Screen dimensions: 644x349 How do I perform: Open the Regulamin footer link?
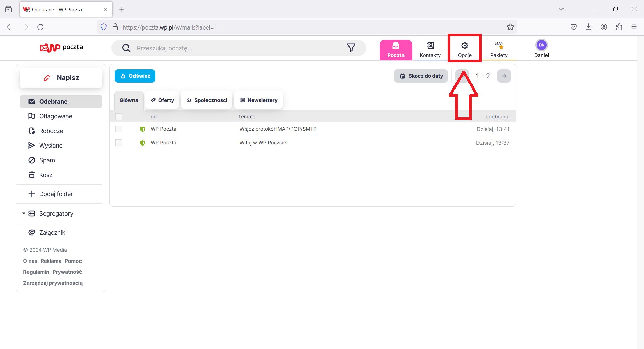pyautogui.click(x=36, y=272)
